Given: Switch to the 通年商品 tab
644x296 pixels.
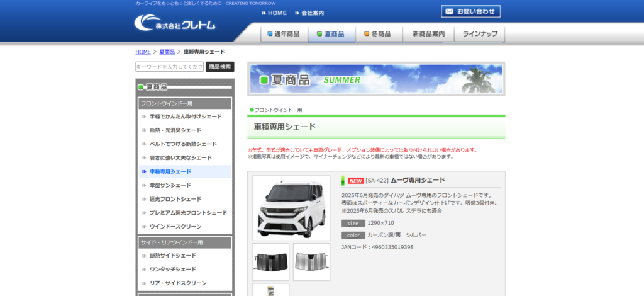Looking at the screenshot, I should point(283,34).
